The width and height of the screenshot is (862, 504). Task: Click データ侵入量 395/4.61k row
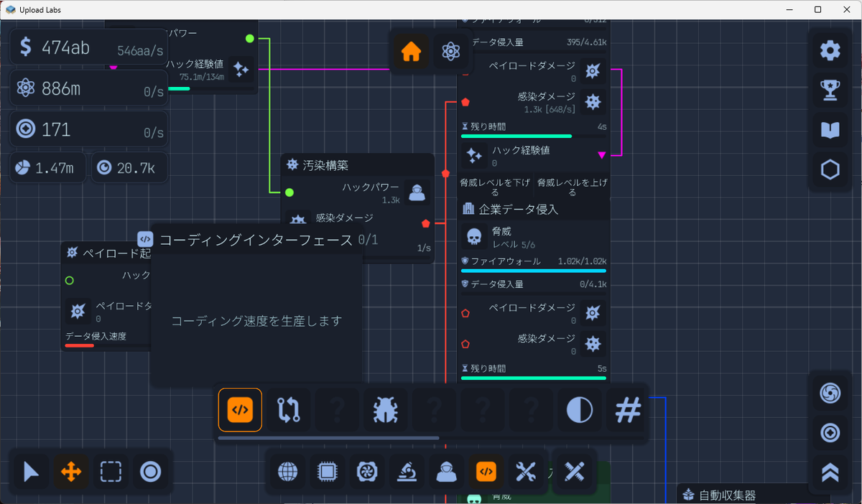(534, 42)
